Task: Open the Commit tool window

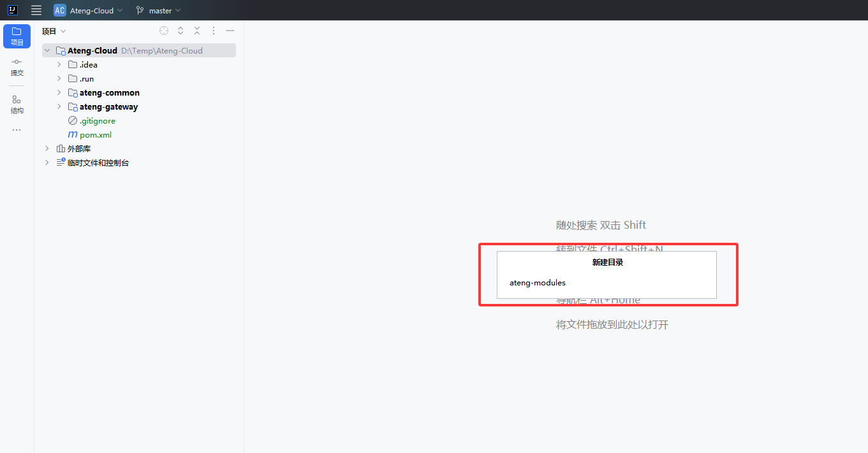Action: (17, 66)
